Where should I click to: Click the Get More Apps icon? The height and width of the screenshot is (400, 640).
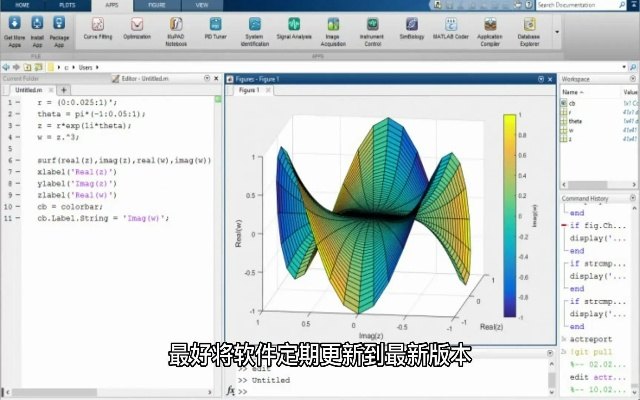tap(14, 28)
